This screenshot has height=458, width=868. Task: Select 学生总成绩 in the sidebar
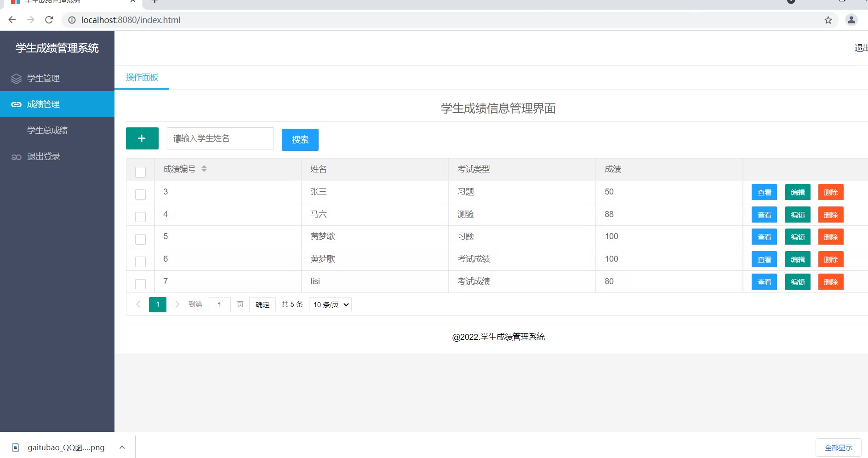coord(47,130)
